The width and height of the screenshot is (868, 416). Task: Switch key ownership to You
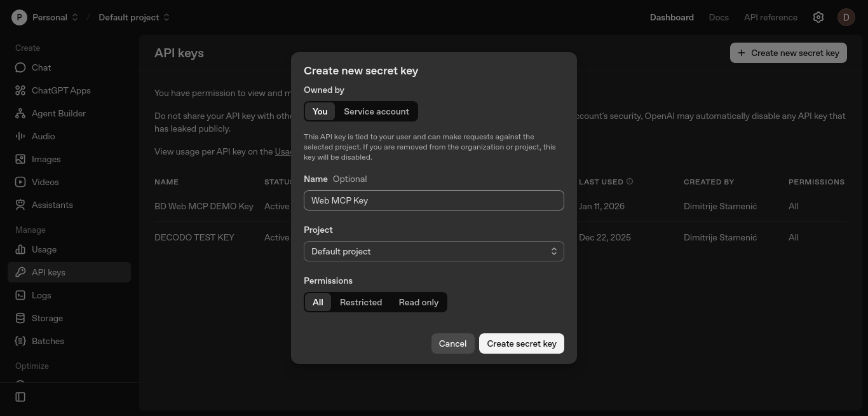pos(320,111)
